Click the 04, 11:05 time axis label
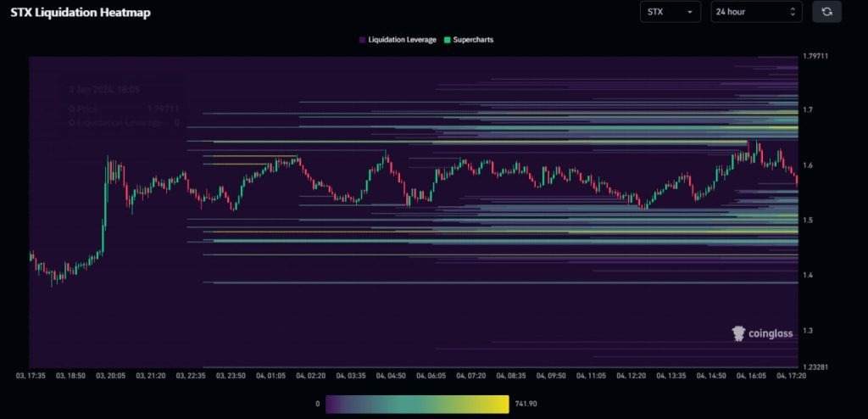 click(592, 376)
